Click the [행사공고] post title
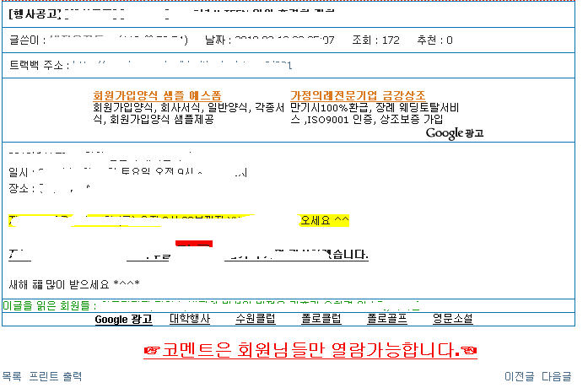588x388 pixels. pyautogui.click(x=35, y=14)
